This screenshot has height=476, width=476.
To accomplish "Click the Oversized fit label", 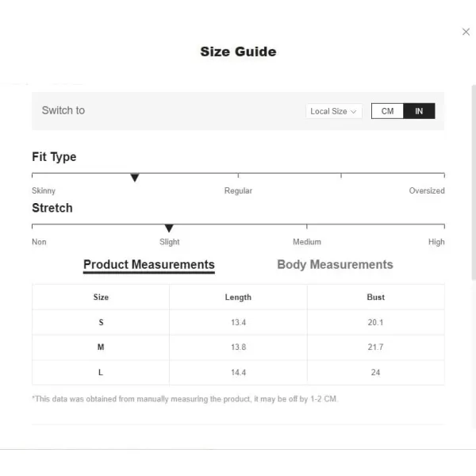I will [x=427, y=190].
